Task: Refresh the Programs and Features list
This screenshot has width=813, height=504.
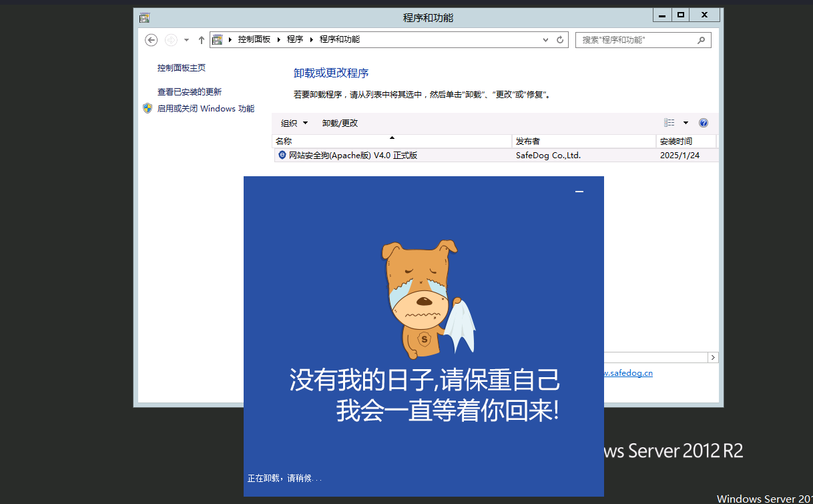Action: pyautogui.click(x=561, y=40)
